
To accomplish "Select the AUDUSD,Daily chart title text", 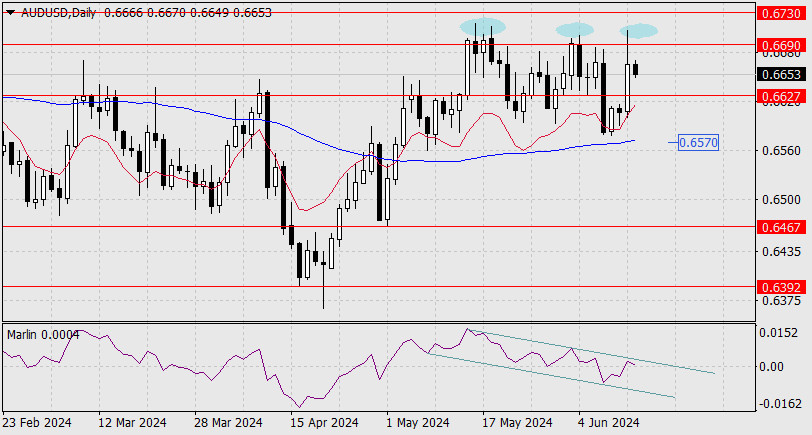I will (59, 12).
